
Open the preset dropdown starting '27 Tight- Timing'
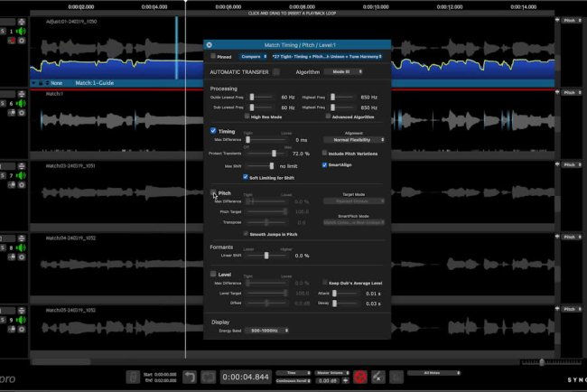(327, 57)
